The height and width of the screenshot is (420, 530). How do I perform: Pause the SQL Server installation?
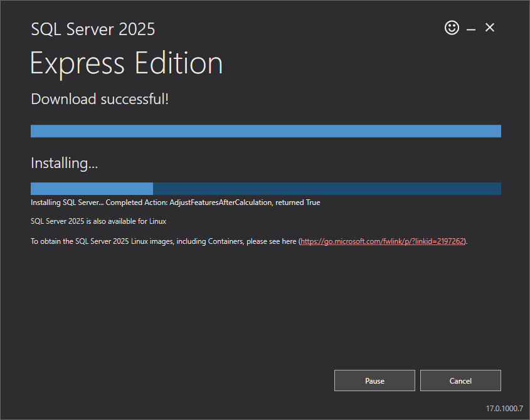(x=374, y=381)
